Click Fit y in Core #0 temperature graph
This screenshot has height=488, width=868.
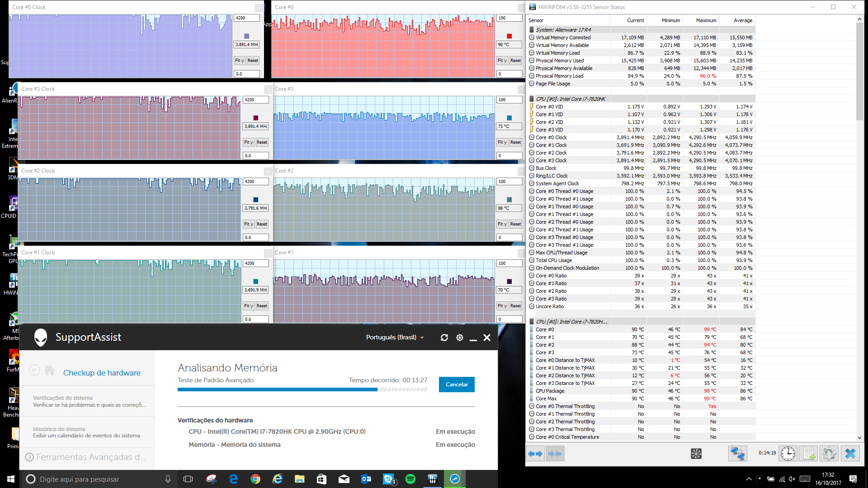[502, 61]
